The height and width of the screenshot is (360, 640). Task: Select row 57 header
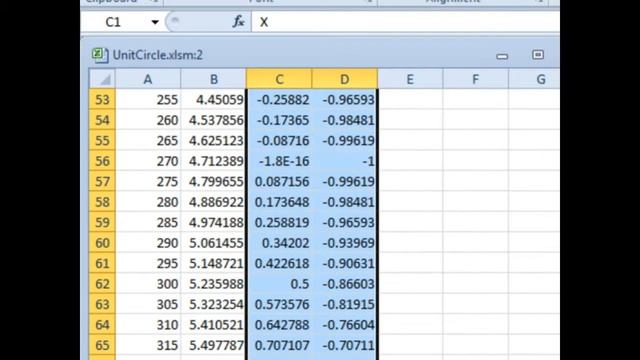point(102,181)
